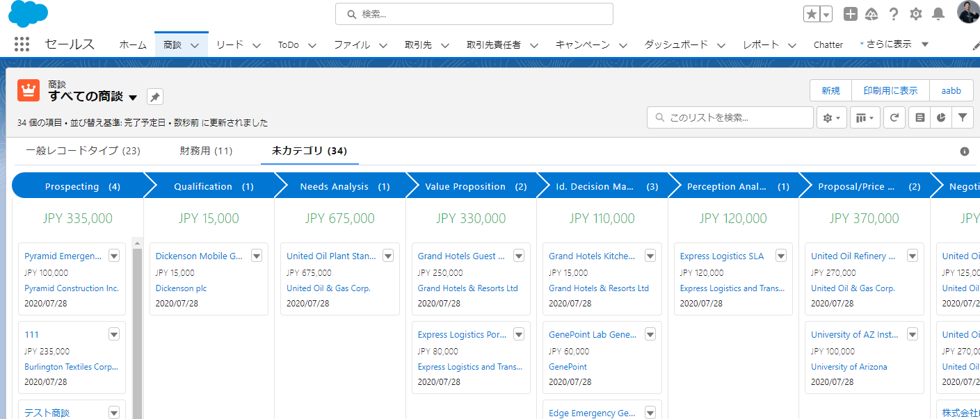Viewport: 980px width, 419px height.
Task: Open the display-as view switcher
Action: [865, 118]
